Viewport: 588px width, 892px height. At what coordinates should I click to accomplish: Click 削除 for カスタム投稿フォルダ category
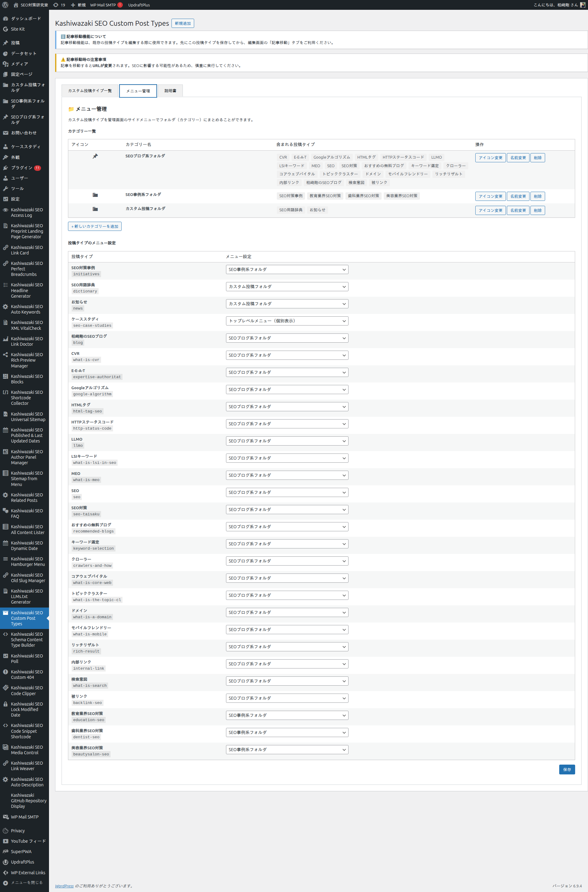[x=537, y=210]
